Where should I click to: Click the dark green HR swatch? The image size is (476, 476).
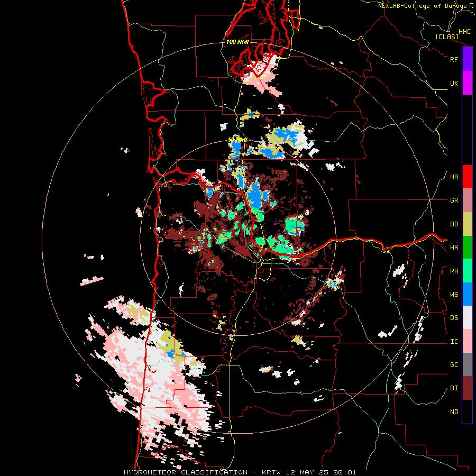tap(467, 247)
